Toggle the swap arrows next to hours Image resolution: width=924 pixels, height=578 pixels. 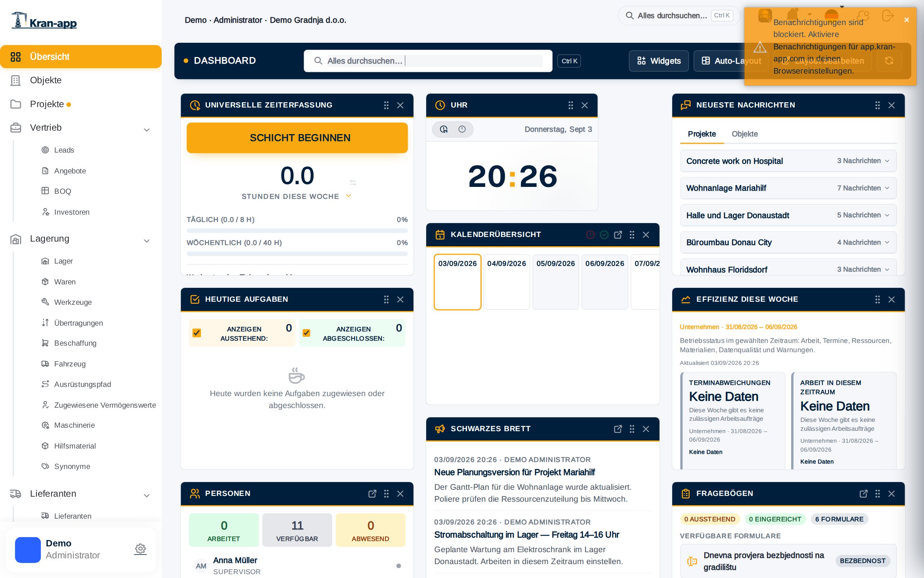click(353, 183)
